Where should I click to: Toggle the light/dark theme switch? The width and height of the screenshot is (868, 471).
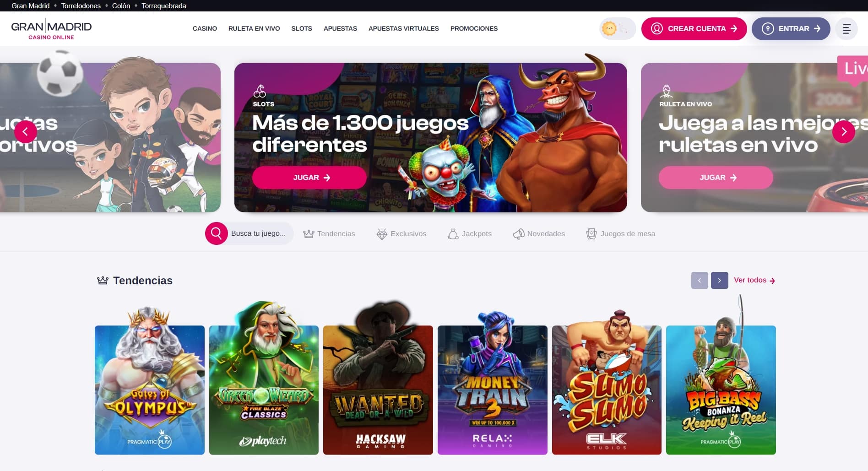(618, 28)
